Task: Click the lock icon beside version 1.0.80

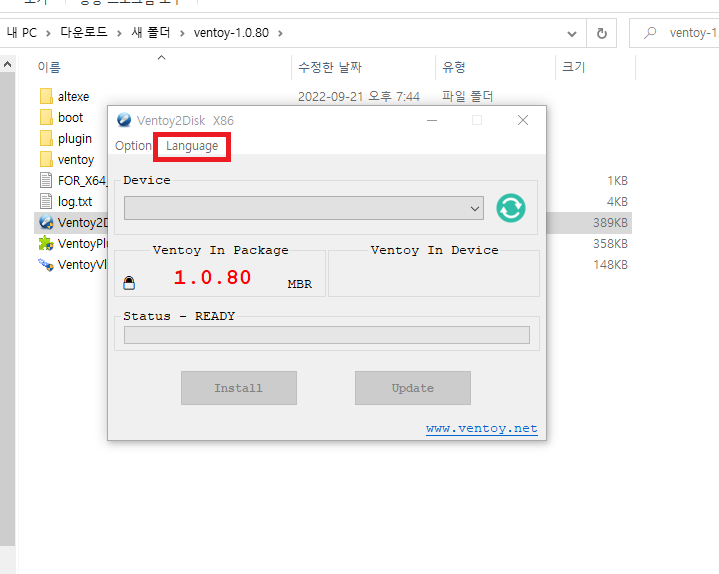Action: pos(129,283)
